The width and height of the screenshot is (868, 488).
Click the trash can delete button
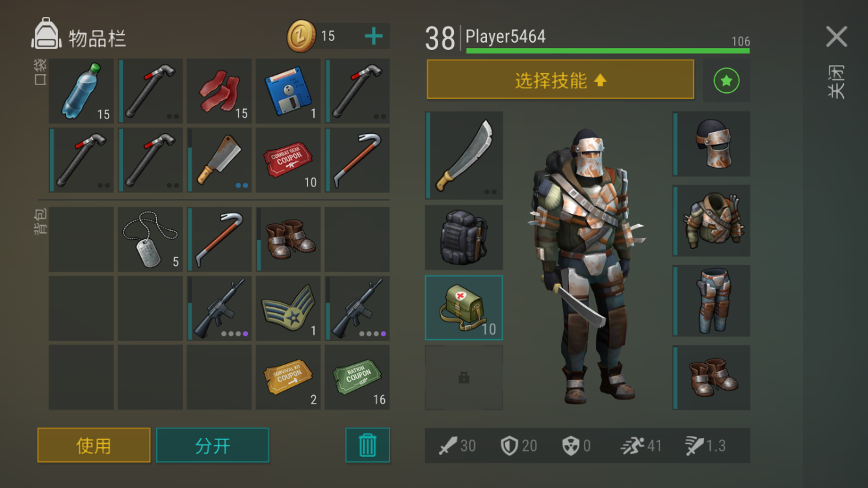click(367, 445)
